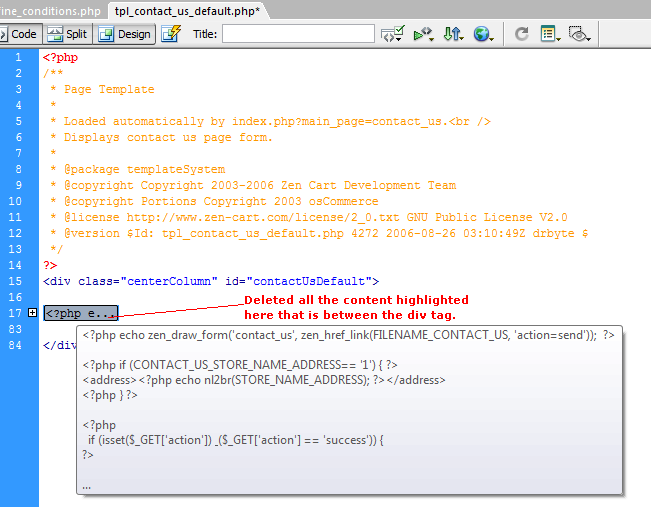Open File management arrows menu
The height and width of the screenshot is (507, 651).
pyautogui.click(x=453, y=34)
